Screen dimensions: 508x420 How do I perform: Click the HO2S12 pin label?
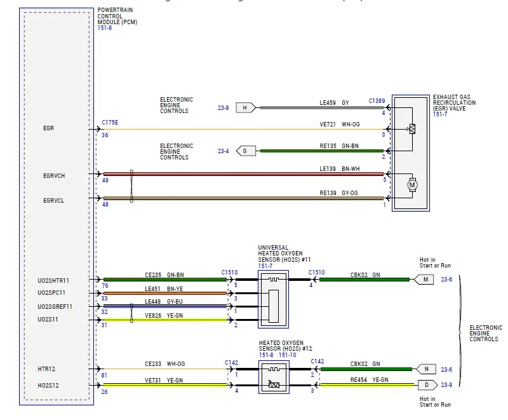click(48, 385)
